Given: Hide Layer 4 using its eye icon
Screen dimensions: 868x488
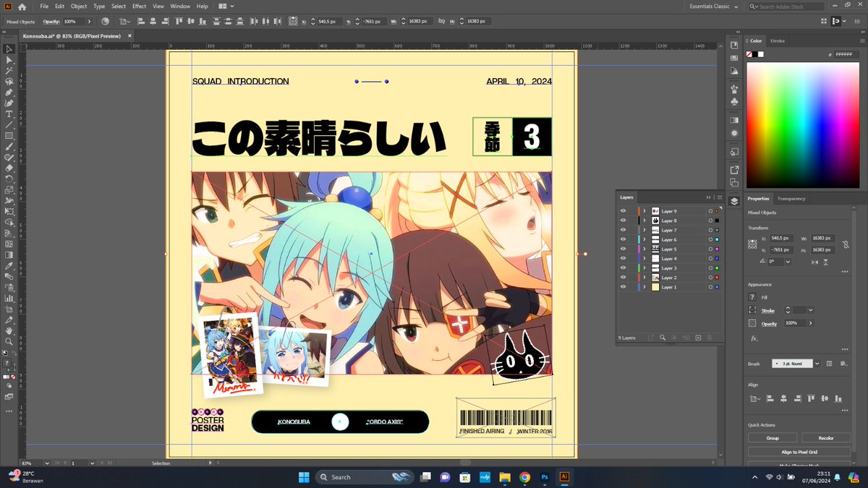Looking at the screenshot, I should coord(623,258).
